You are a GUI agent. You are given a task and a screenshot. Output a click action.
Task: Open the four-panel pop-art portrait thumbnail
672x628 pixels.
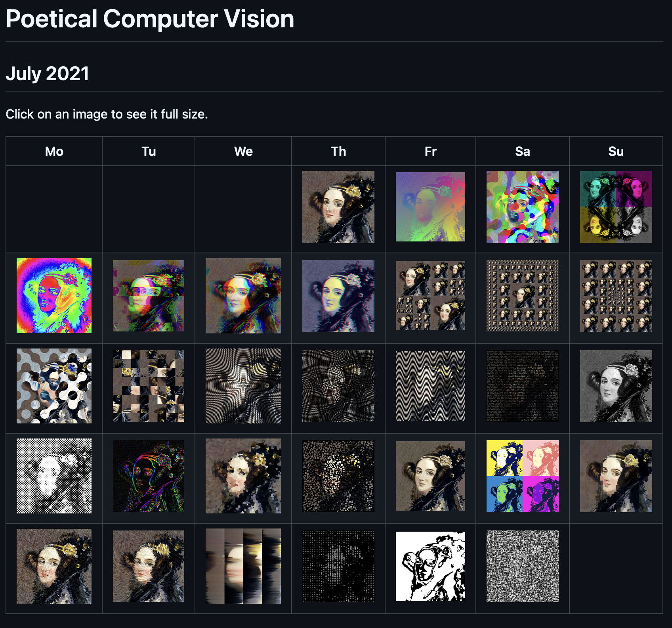click(523, 476)
